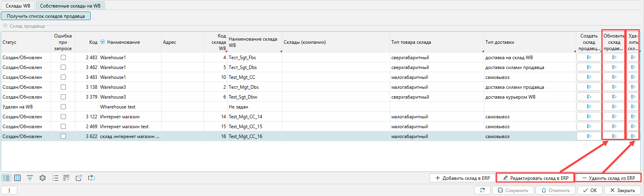Click the swap arrows icon in bottom toolbar
This screenshot has width=644, height=196.
click(91, 178)
